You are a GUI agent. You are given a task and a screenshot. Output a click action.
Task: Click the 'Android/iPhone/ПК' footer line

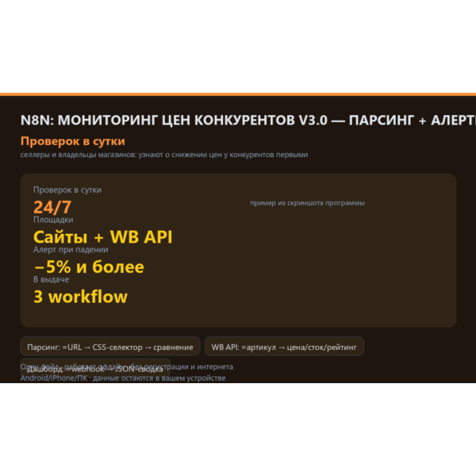[123, 378]
